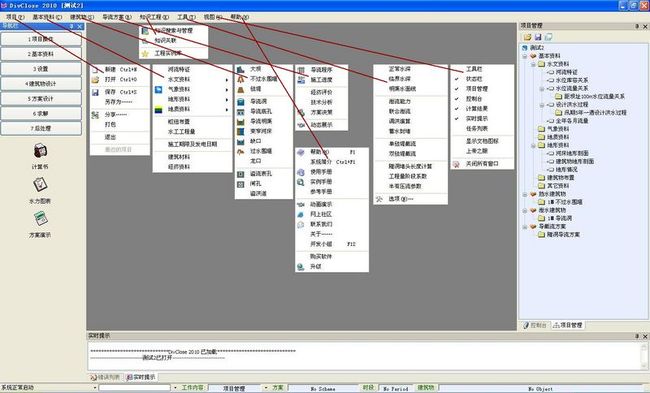Open the 系统正常启动 dropdown in status bar
The image size is (650, 393).
[x=95, y=388]
